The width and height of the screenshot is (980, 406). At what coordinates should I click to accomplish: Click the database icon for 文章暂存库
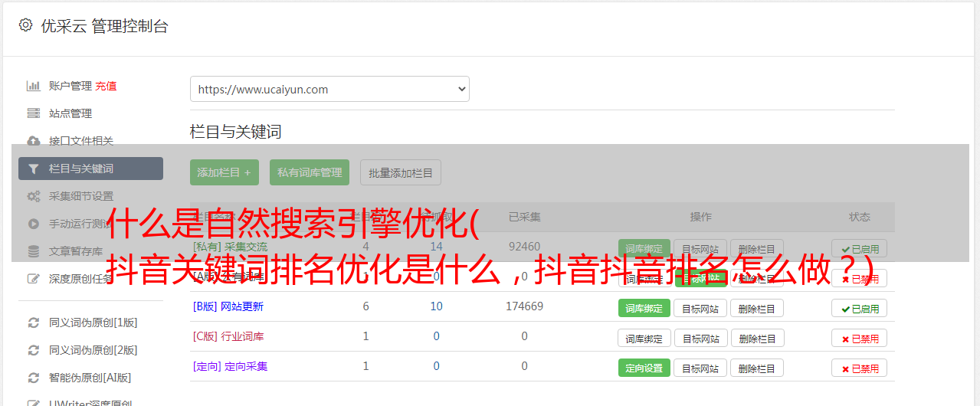click(34, 251)
